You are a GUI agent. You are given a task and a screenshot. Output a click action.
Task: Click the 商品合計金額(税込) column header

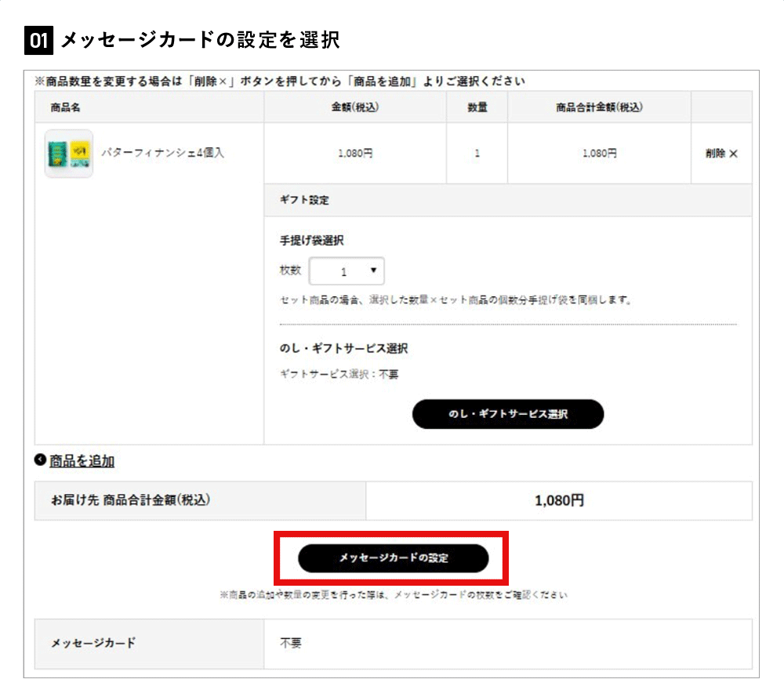tap(599, 107)
